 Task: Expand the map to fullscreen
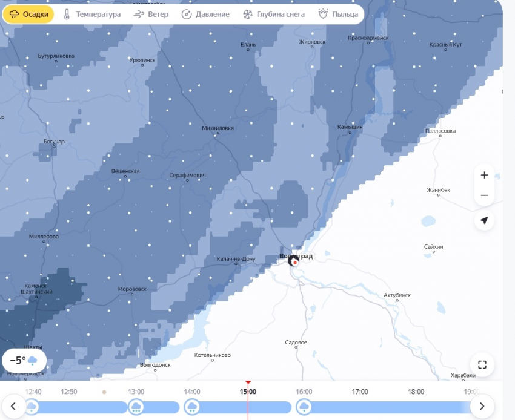pyautogui.click(x=482, y=364)
